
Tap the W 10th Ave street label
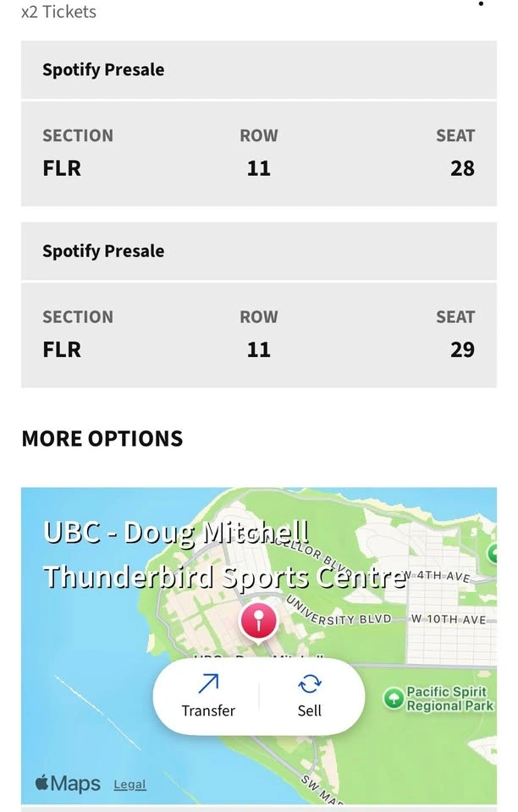point(449,619)
